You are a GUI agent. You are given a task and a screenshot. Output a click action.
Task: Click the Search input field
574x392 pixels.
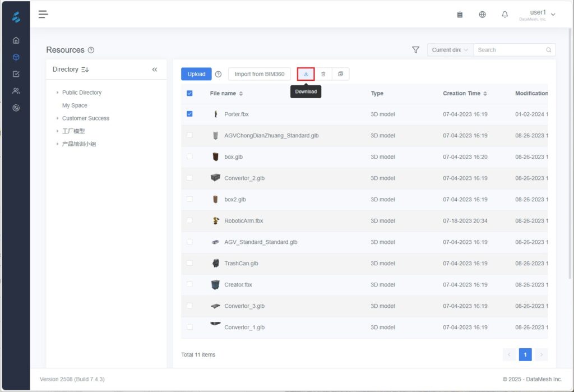510,50
